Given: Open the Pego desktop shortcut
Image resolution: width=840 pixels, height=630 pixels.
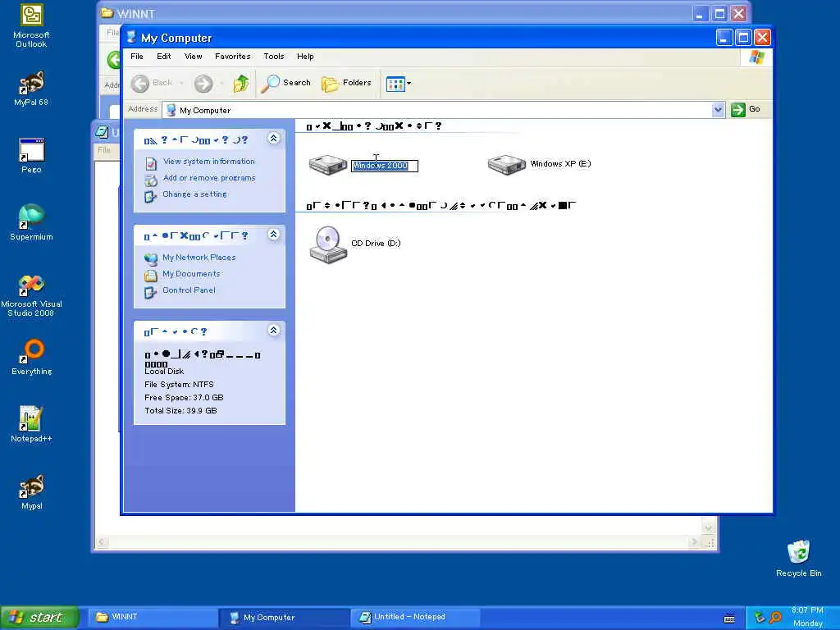Looking at the screenshot, I should point(31,156).
